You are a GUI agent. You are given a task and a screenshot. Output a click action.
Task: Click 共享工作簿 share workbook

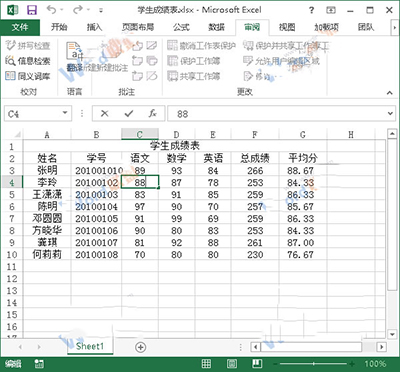(194, 76)
